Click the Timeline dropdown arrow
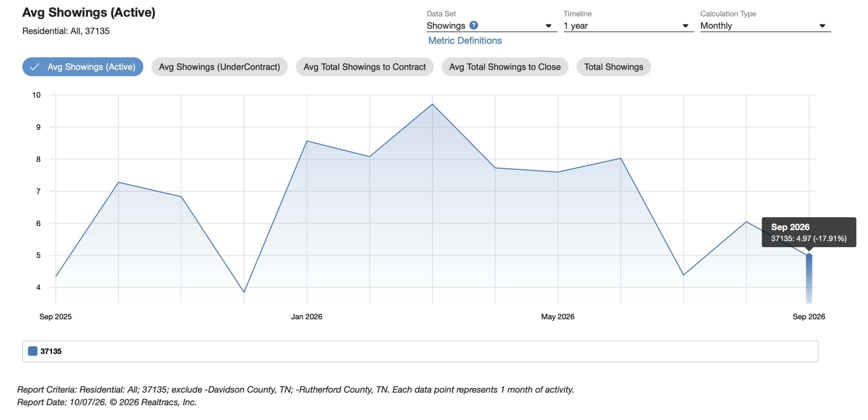 685,26
